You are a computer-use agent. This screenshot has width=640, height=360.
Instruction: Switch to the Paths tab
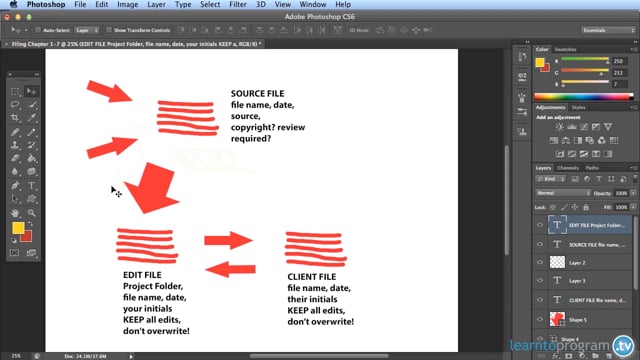592,168
